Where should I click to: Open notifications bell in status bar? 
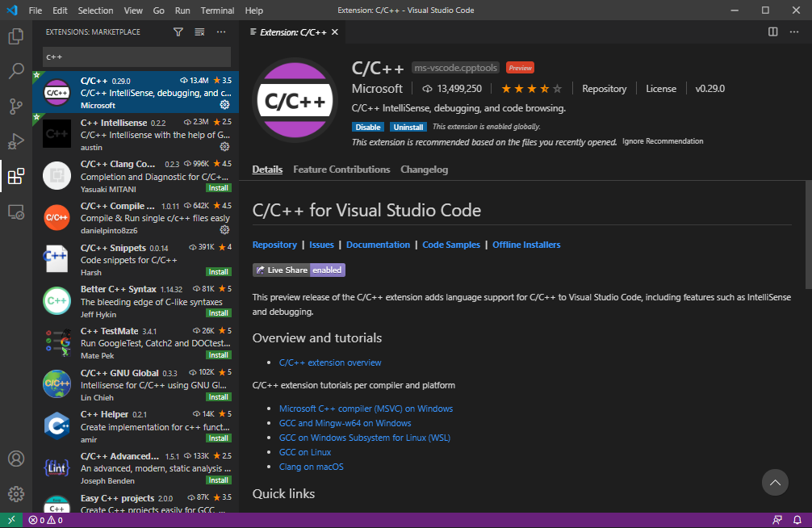(x=797, y=520)
